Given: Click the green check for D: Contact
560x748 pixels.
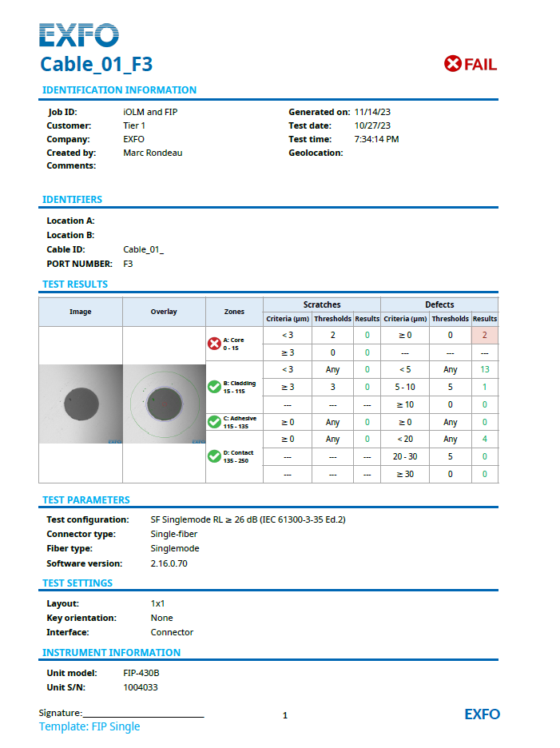Looking at the screenshot, I should click(214, 456).
